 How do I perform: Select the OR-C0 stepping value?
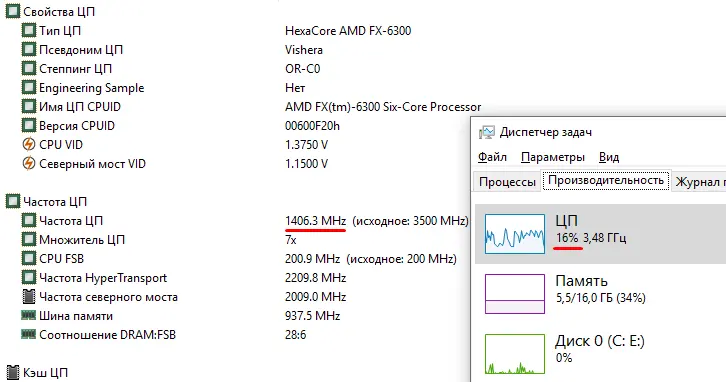pyautogui.click(x=302, y=69)
